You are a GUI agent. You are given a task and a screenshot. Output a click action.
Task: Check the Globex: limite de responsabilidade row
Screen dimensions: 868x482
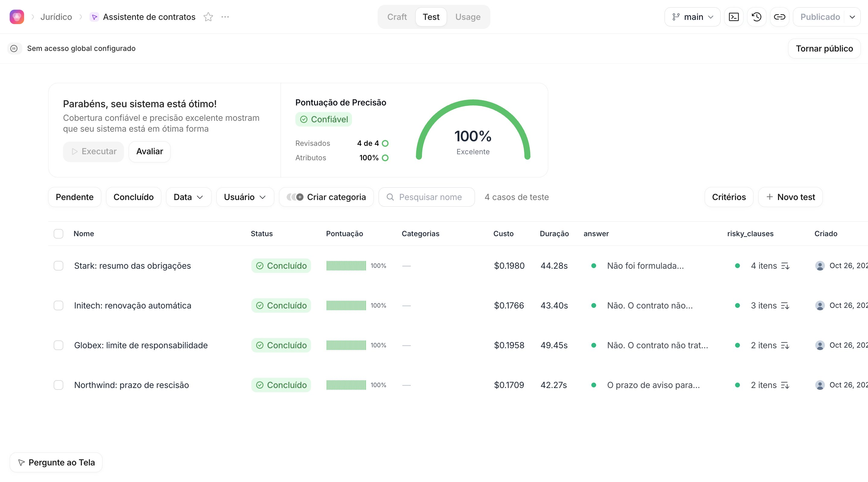coord(58,345)
